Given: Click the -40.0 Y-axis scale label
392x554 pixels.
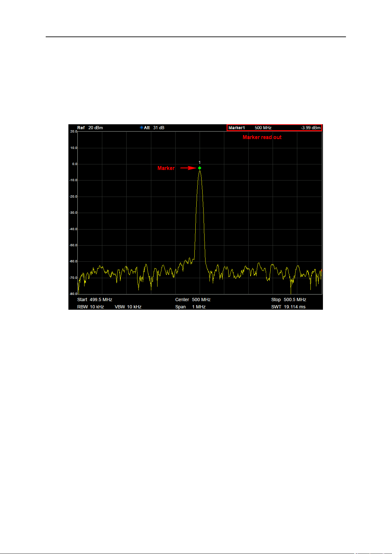Looking at the screenshot, I should (x=73, y=229).
